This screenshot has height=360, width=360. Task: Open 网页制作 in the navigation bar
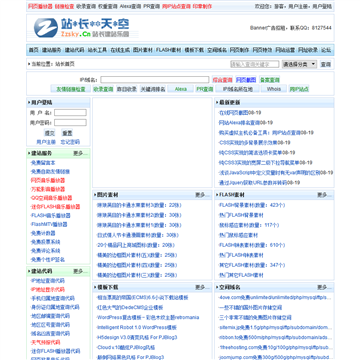tap(239, 50)
